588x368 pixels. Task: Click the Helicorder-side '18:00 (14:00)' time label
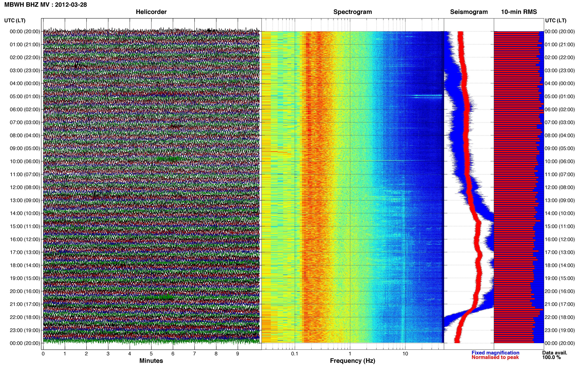tap(25, 265)
